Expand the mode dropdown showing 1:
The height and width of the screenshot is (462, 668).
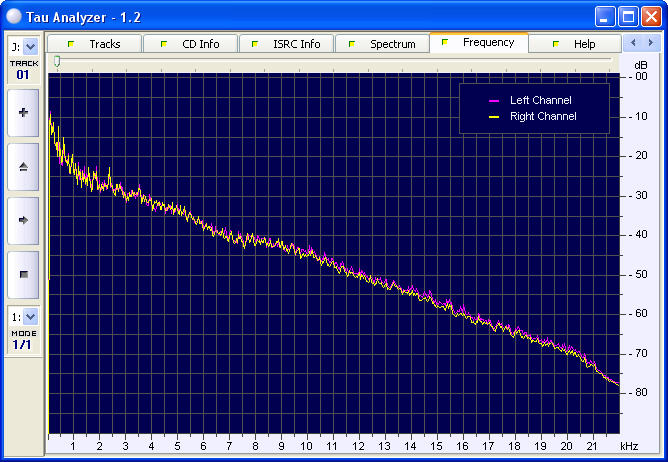point(30,316)
